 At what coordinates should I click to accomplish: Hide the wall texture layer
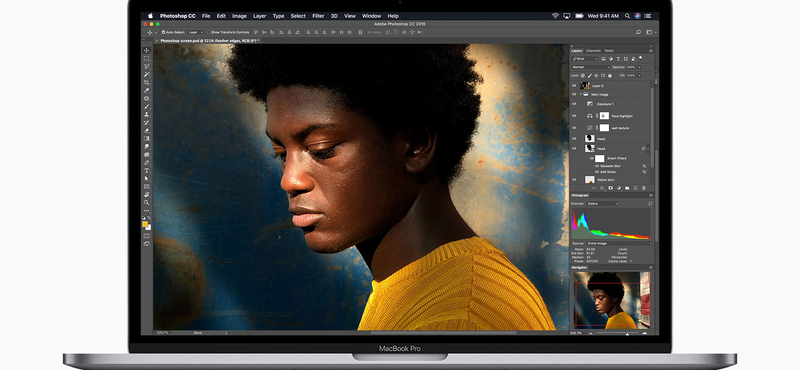[574, 128]
